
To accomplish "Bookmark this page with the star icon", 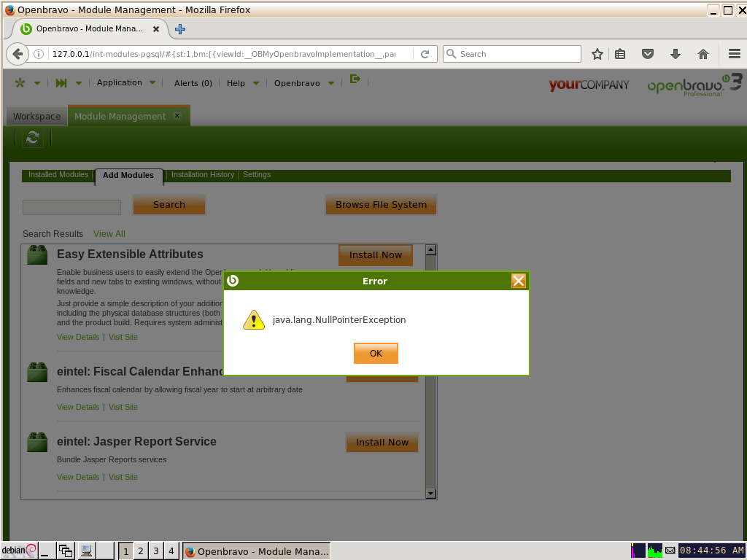I will [x=597, y=54].
